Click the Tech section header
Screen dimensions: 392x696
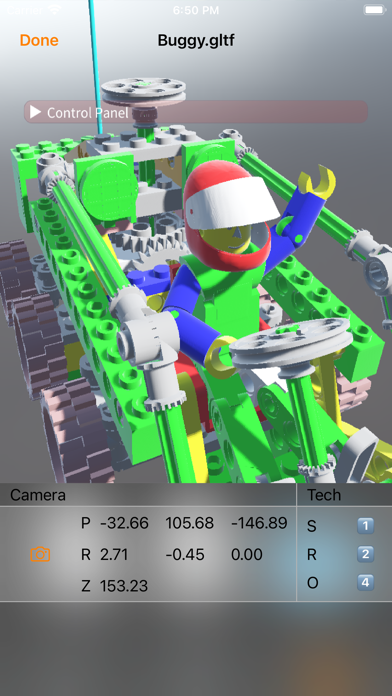[x=324, y=495]
